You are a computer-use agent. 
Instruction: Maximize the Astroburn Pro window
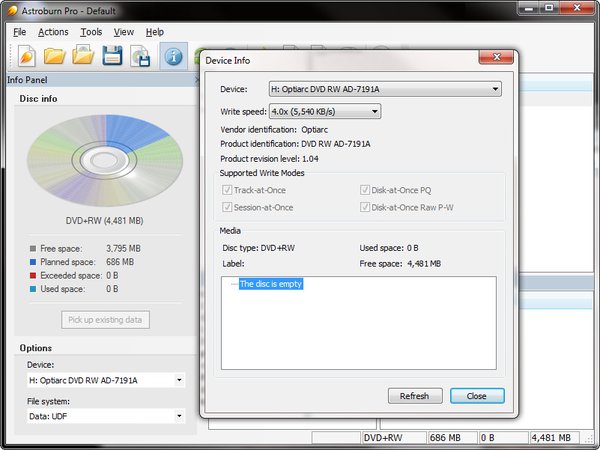549,8
